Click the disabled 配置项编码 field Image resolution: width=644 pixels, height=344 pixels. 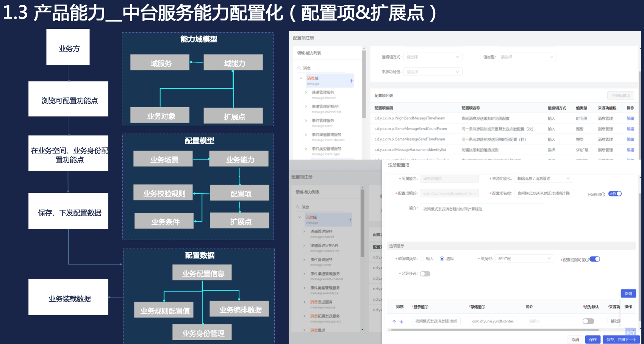pos(449,193)
